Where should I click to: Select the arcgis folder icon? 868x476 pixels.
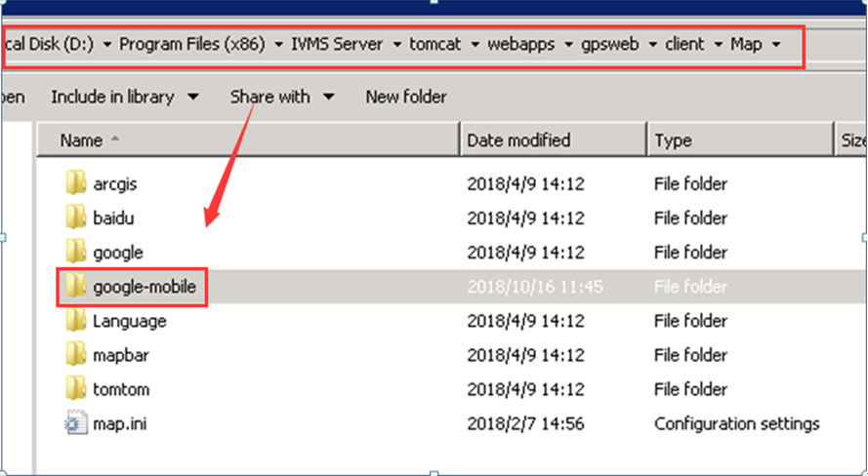[76, 183]
